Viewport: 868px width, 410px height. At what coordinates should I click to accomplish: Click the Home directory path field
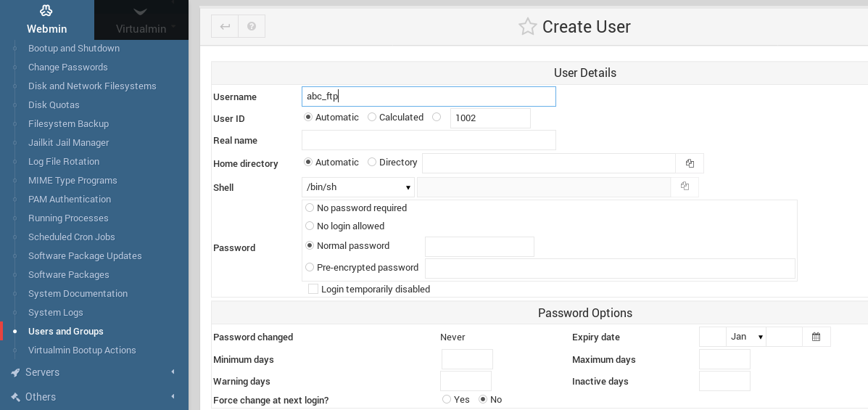pyautogui.click(x=549, y=163)
